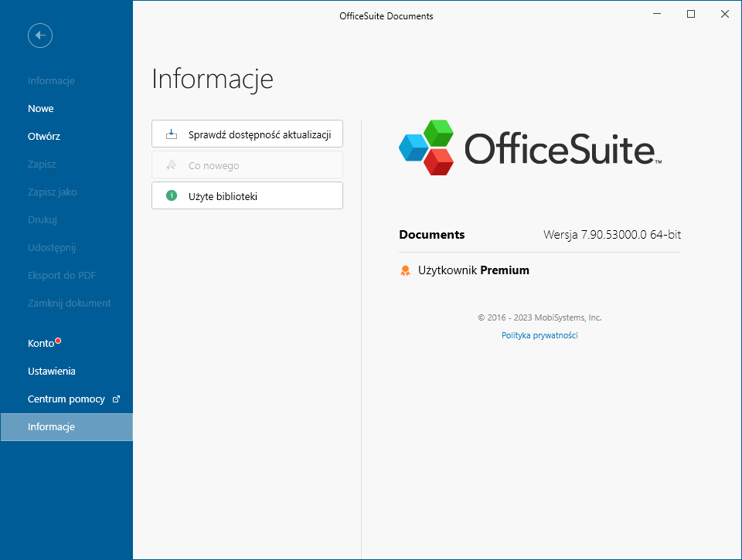Click the Użytkownik Premium label

pos(473,270)
